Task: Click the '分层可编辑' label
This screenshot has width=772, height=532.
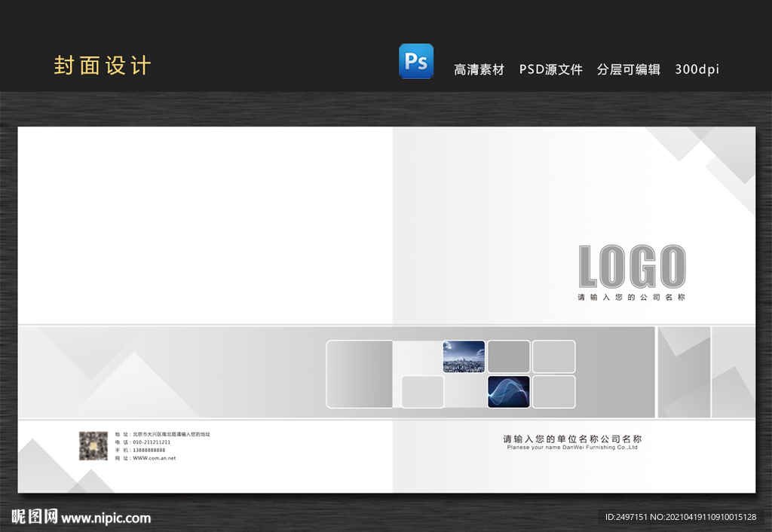Action: [x=629, y=69]
